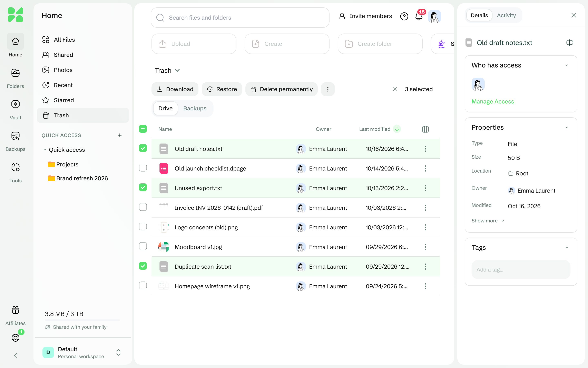Click the Add a tag input
Image resolution: width=588 pixels, height=368 pixels.
pyautogui.click(x=521, y=269)
